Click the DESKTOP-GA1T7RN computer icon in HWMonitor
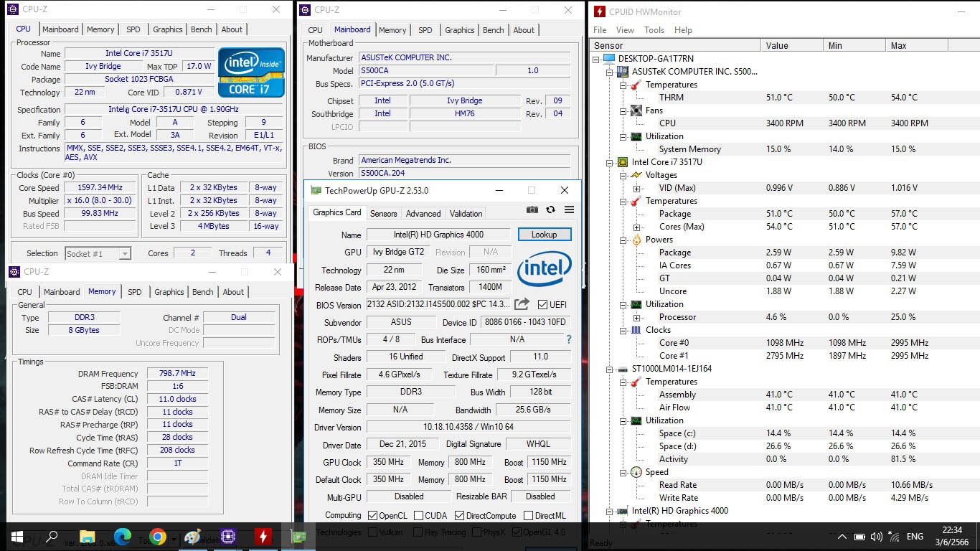The height and width of the screenshot is (551, 980). (x=609, y=58)
